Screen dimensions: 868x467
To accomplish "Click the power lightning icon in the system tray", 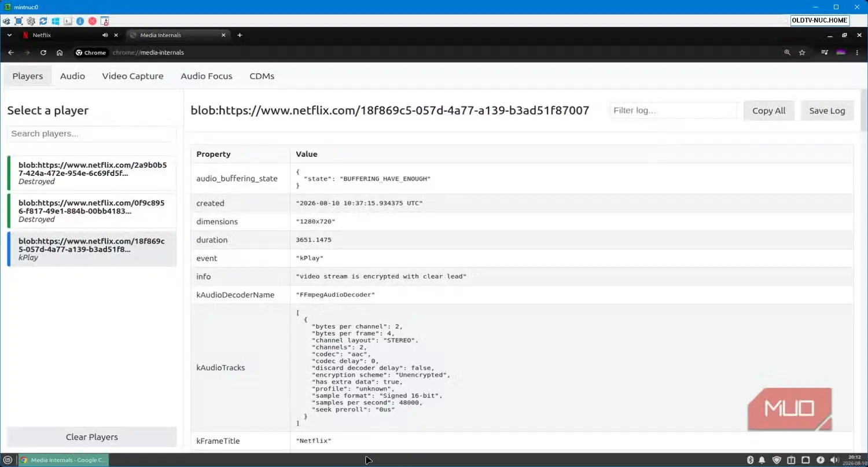I will [821, 460].
